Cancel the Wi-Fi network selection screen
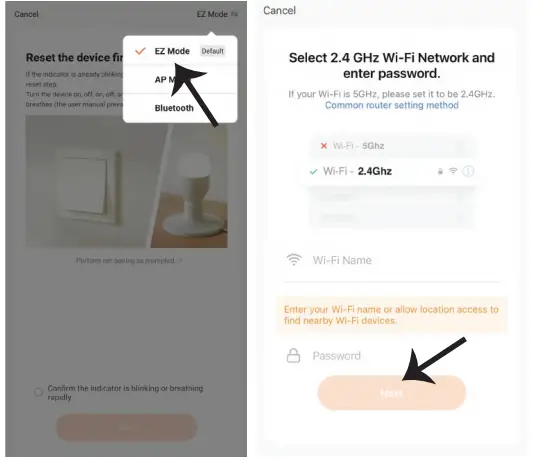The image size is (548, 460). point(279,10)
